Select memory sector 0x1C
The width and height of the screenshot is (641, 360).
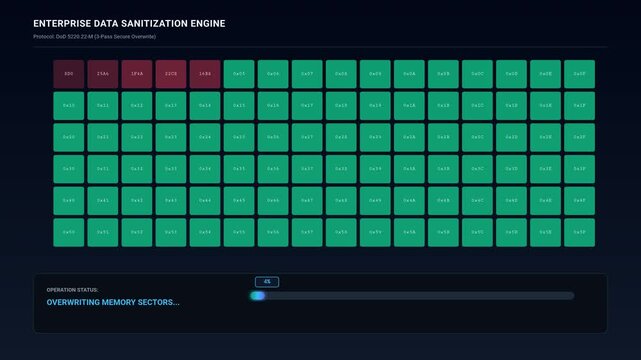pyautogui.click(x=477, y=106)
